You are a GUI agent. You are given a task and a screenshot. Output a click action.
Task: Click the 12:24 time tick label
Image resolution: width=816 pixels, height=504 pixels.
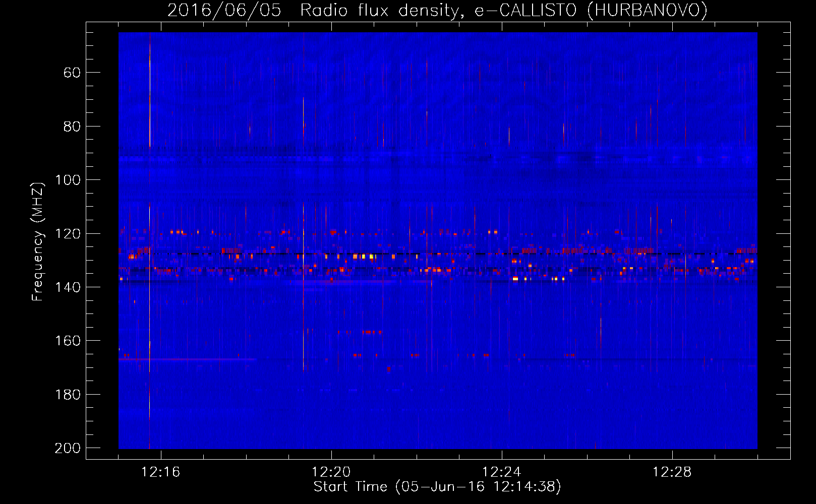coord(502,472)
